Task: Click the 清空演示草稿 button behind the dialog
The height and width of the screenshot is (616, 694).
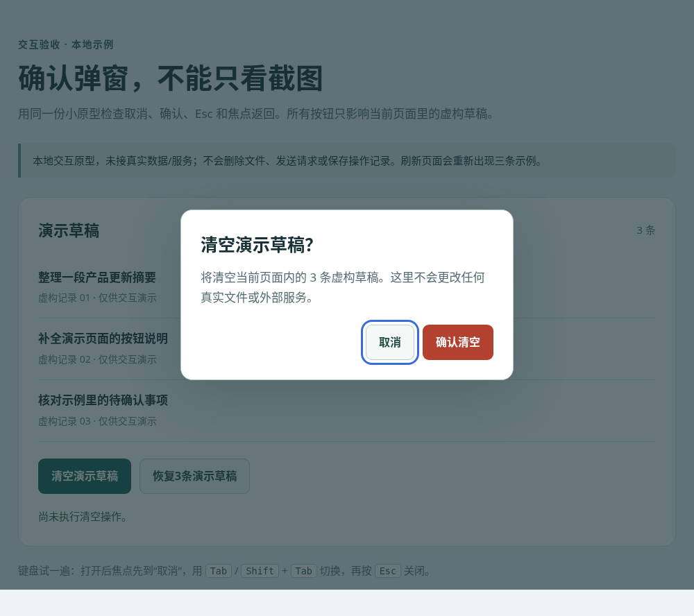Action: [85, 476]
